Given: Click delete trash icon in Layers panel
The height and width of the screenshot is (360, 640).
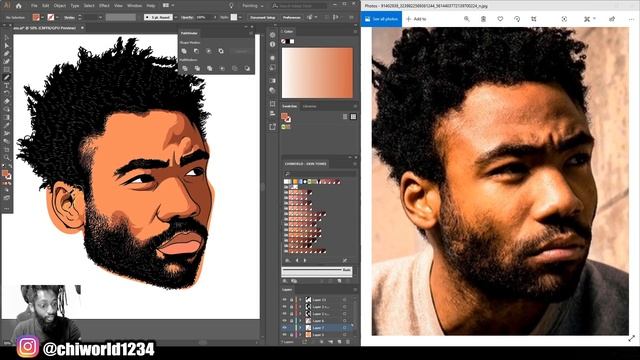Looking at the screenshot, I should [x=348, y=342].
